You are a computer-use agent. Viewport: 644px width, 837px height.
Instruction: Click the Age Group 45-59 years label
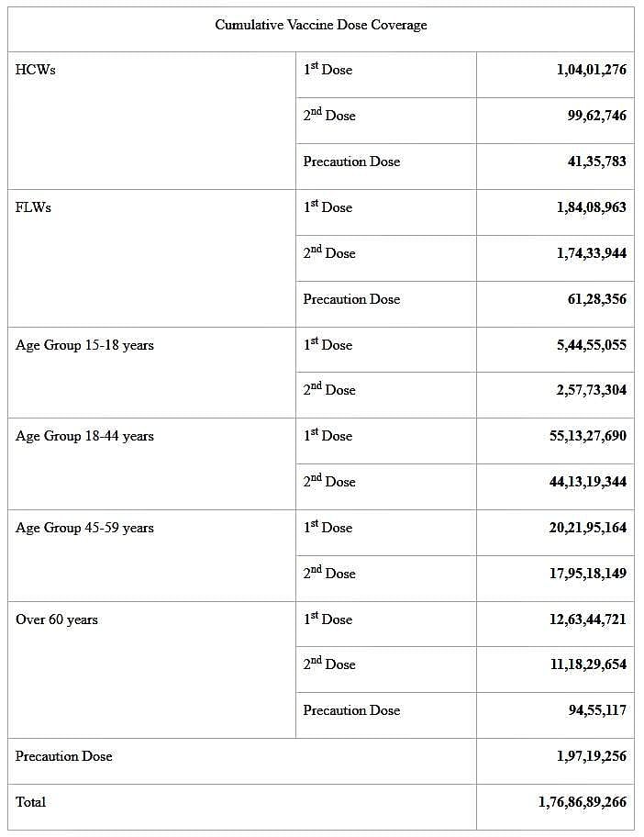84,528
